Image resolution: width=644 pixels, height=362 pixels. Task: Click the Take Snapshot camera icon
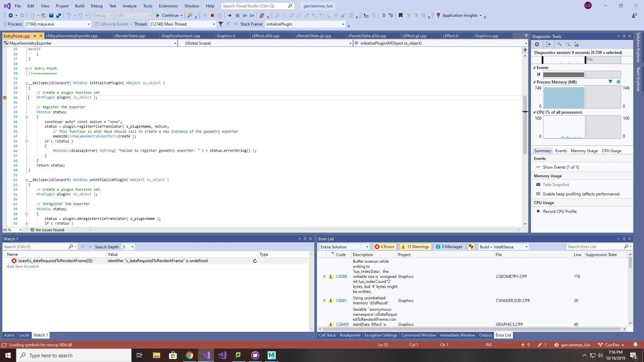coord(538,185)
